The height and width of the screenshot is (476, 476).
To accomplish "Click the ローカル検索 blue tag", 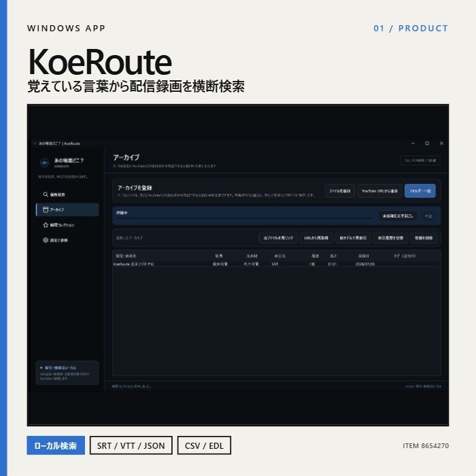I will (56, 445).
